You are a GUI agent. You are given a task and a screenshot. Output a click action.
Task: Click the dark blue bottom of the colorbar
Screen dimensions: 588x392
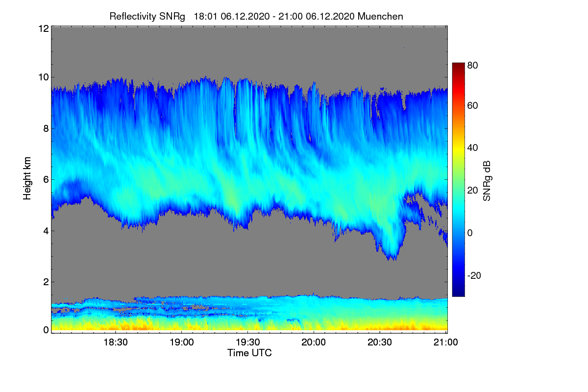click(x=458, y=293)
